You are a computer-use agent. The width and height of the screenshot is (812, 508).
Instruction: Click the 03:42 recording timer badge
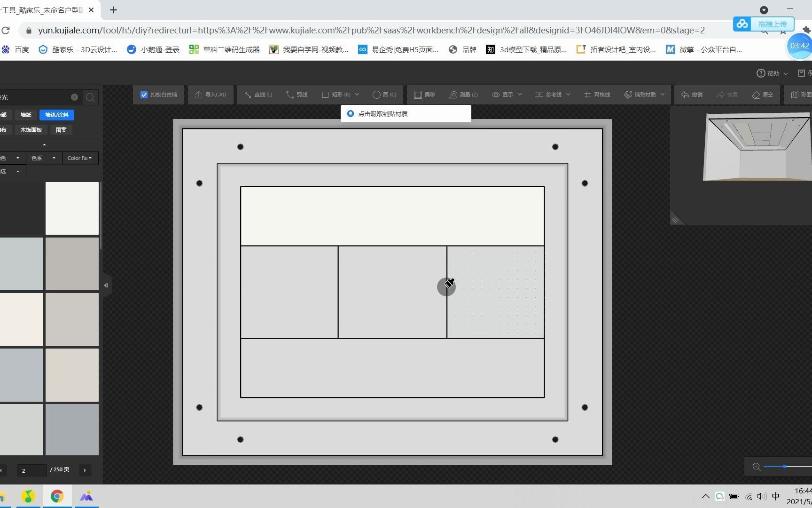tap(799, 46)
